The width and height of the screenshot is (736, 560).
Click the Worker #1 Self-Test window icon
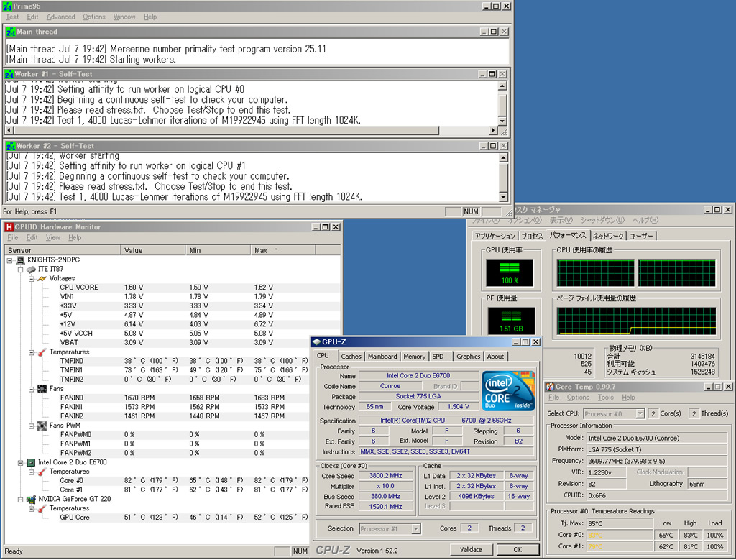[9, 74]
